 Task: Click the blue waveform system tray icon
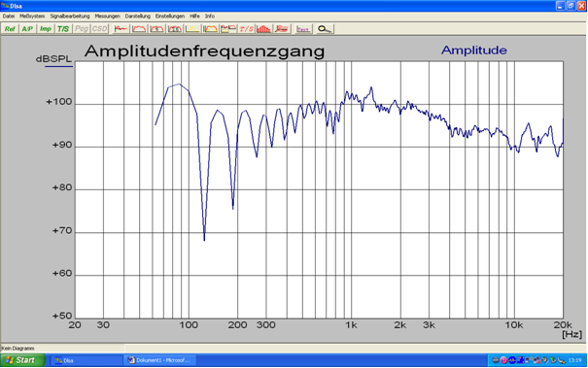[512, 360]
